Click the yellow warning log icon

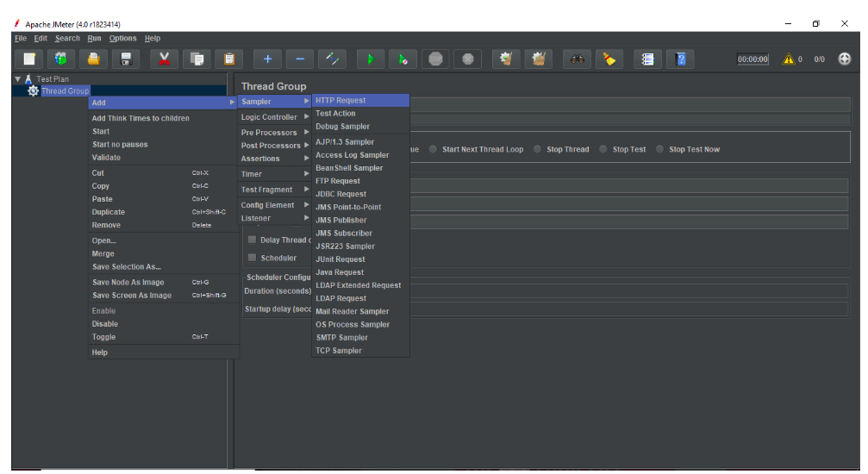coord(787,59)
